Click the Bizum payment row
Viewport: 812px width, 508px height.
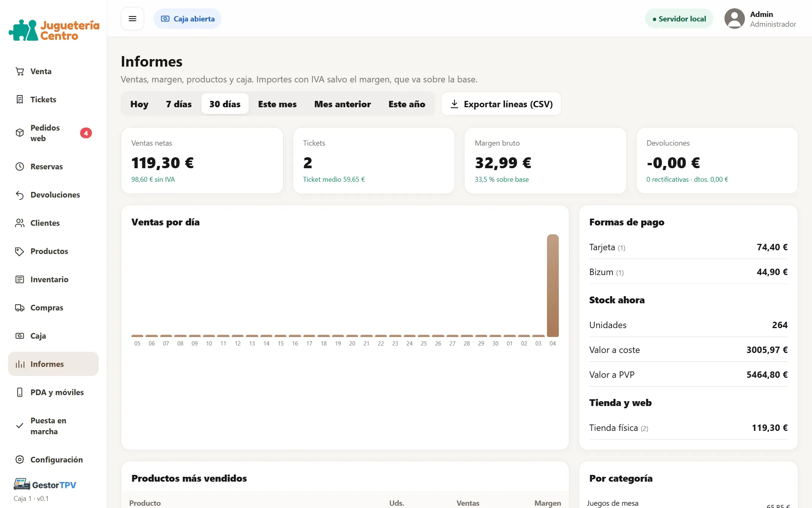point(688,272)
